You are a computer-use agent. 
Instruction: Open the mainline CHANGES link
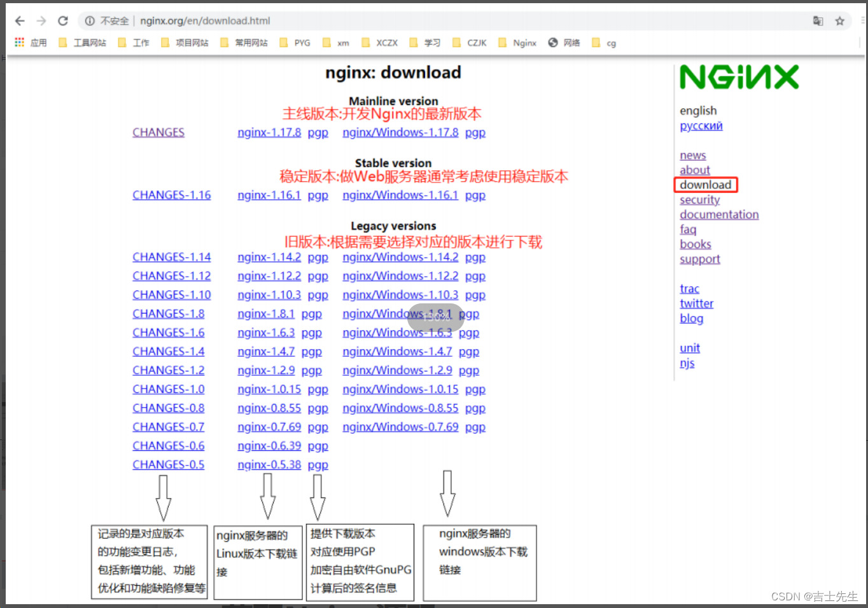pyautogui.click(x=158, y=132)
